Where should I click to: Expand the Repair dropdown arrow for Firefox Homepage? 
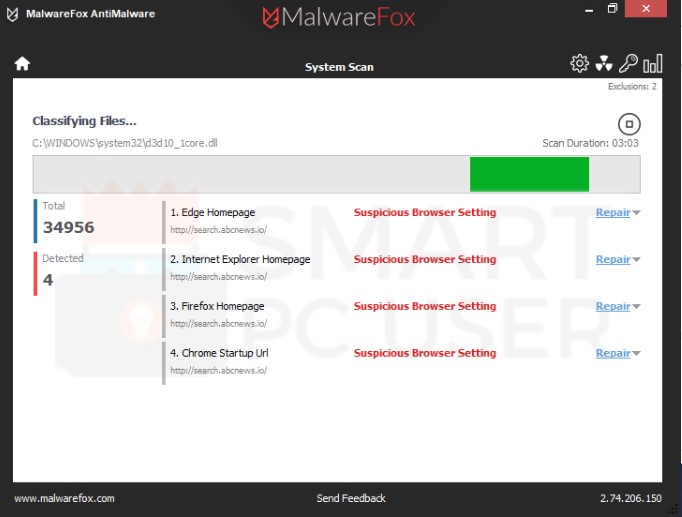636,307
